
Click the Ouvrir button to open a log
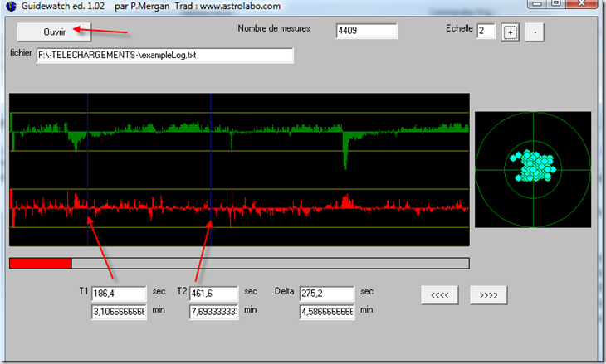pyautogui.click(x=53, y=31)
